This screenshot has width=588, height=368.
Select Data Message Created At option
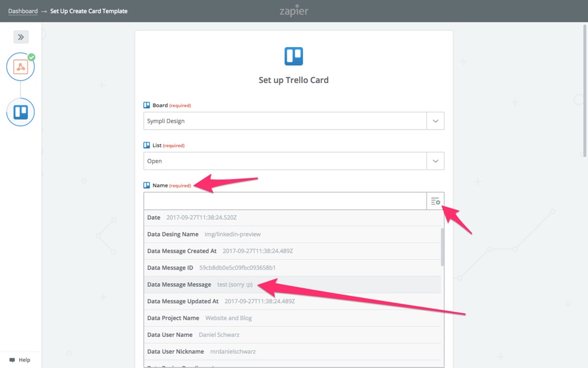[x=292, y=251]
